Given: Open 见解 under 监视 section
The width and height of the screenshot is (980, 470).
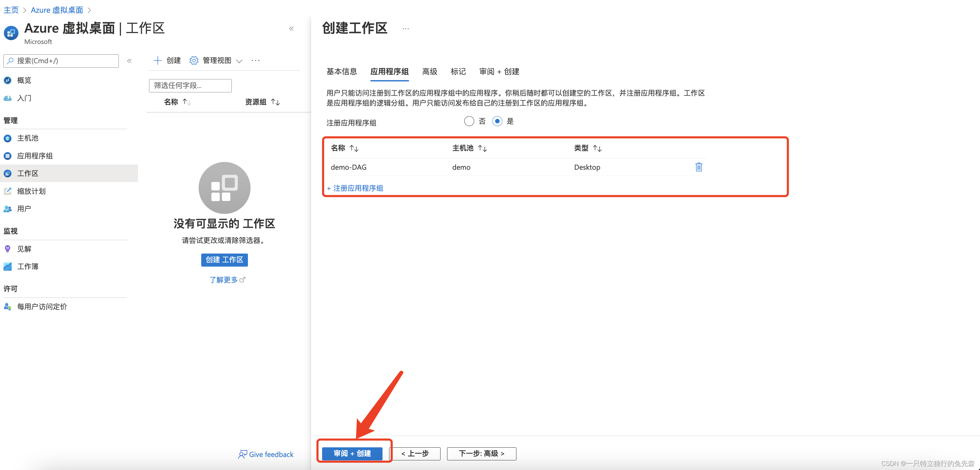Looking at the screenshot, I should [x=24, y=249].
